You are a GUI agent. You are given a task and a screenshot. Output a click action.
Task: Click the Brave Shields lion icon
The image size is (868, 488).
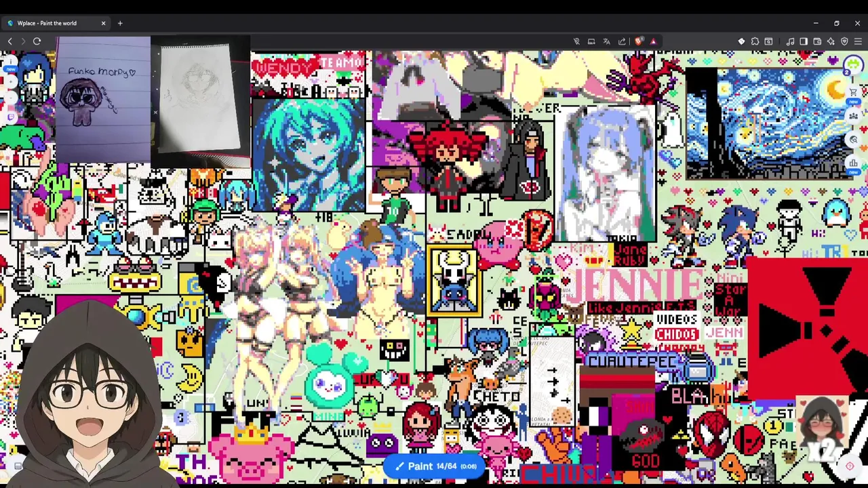click(x=638, y=41)
